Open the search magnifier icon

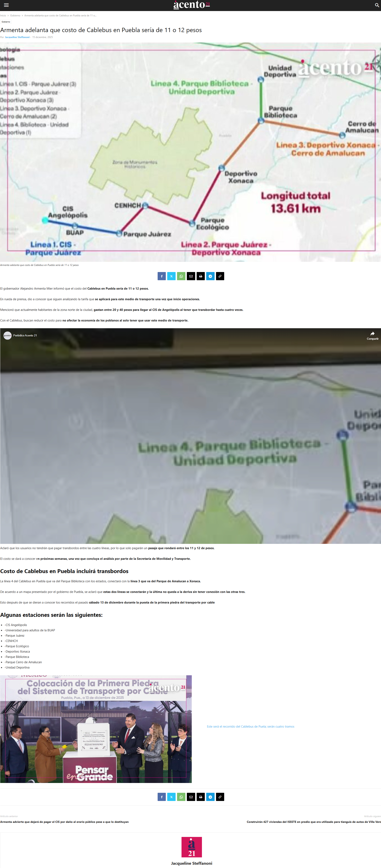click(x=377, y=5)
